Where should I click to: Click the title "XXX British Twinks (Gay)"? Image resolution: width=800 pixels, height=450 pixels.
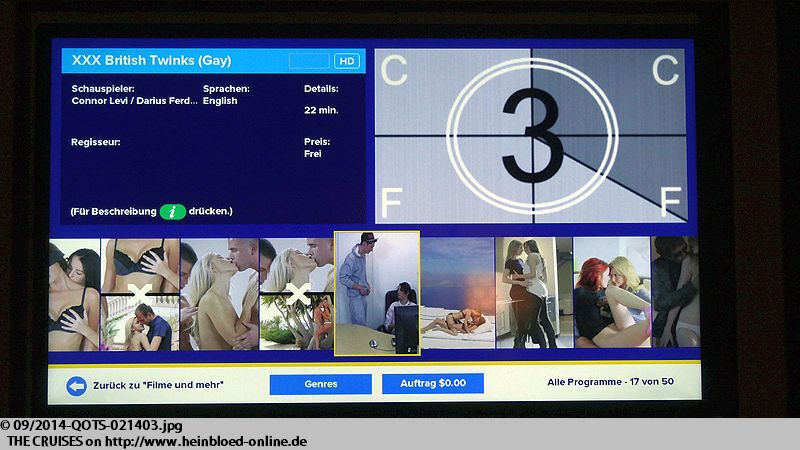152,61
